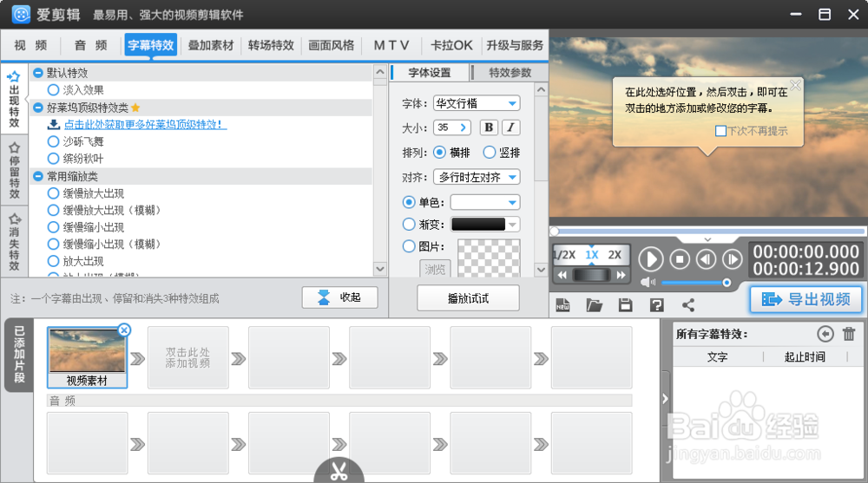Click the volume speaker icon
The height and width of the screenshot is (483, 868).
point(648,283)
